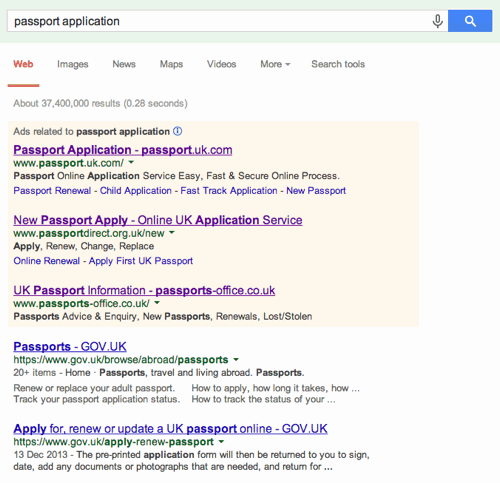Click the microphone voice search icon
Screen dimensions: 500x483
coord(437,21)
